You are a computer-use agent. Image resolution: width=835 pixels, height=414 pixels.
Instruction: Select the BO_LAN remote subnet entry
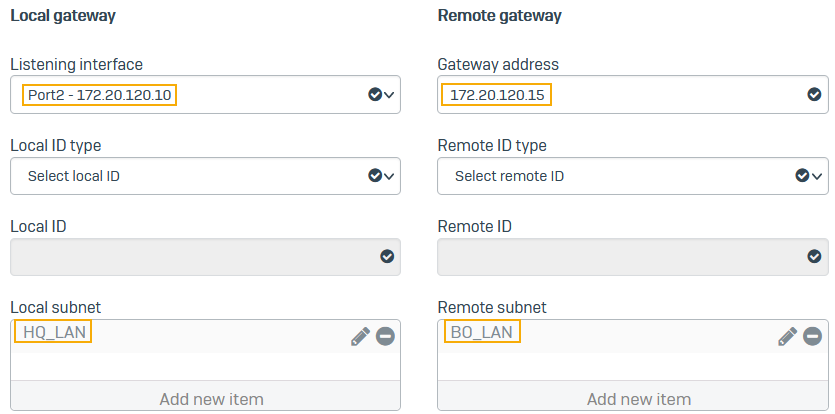coord(482,332)
